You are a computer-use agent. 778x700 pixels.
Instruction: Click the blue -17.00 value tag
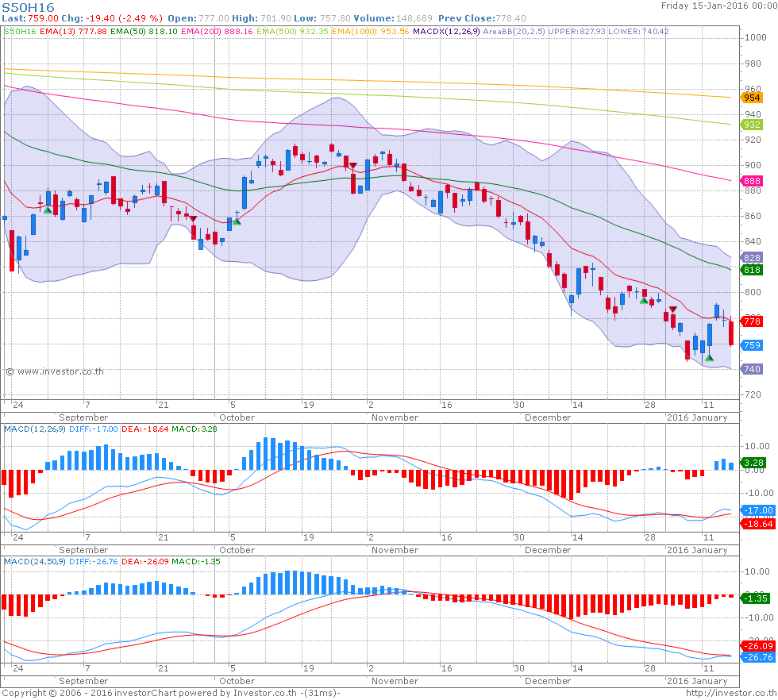(x=757, y=510)
